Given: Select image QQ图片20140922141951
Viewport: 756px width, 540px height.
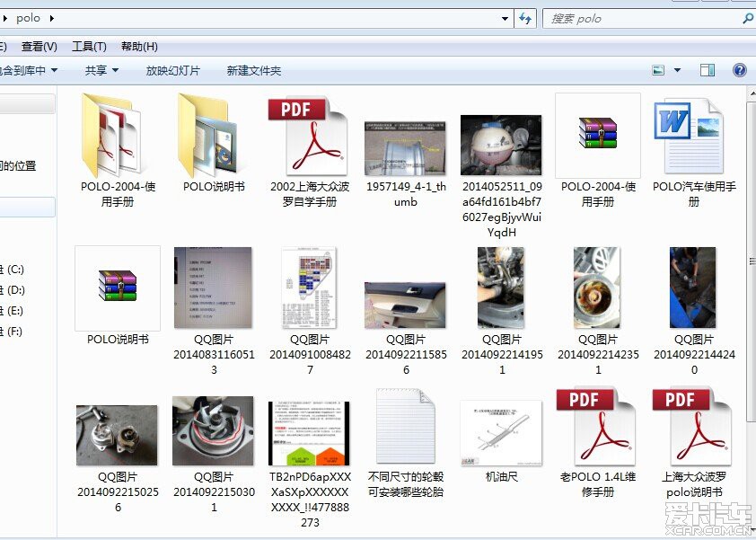Looking at the screenshot, I should point(501,288).
